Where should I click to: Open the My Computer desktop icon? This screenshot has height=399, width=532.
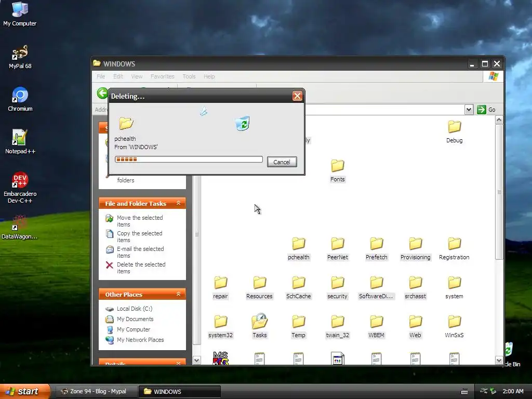point(20,14)
